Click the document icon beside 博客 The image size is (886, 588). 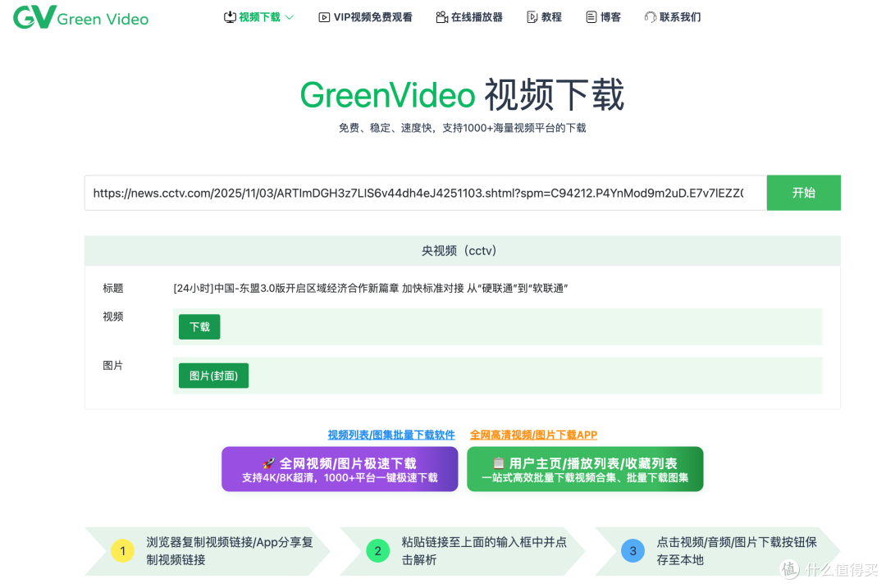[591, 17]
